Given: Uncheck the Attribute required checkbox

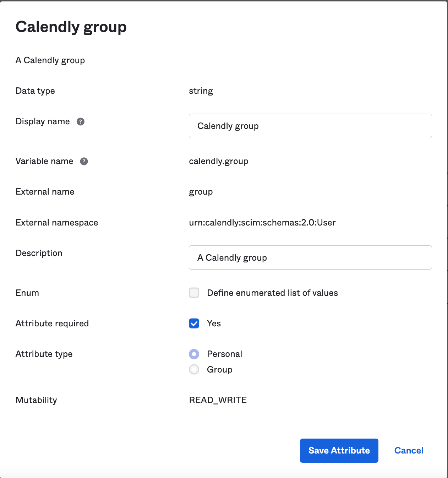Looking at the screenshot, I should tap(194, 323).
